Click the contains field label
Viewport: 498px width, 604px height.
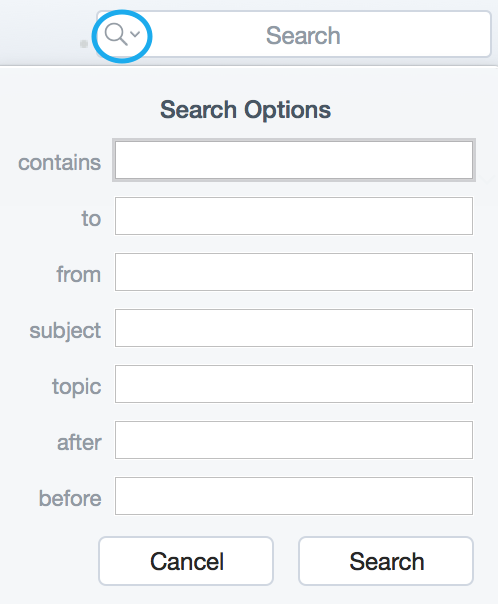click(60, 163)
